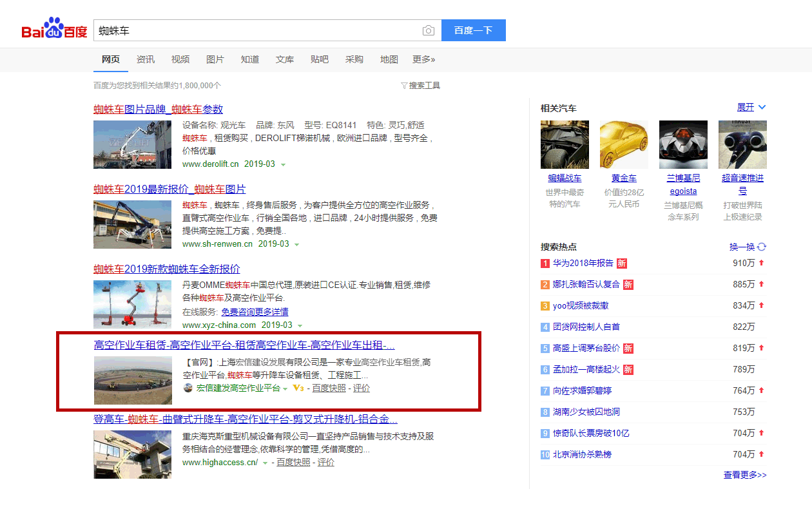812x518 pixels.
Task: Click 百度快照 link under highaccess.cn result
Action: 293,463
